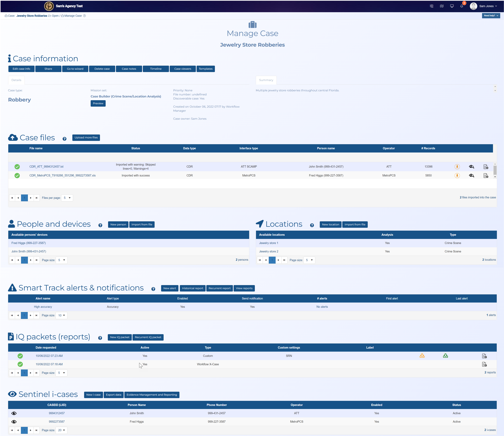The height and width of the screenshot is (436, 504).
Task: Open Sentinel i-cases page size dropdown
Action: (61, 430)
